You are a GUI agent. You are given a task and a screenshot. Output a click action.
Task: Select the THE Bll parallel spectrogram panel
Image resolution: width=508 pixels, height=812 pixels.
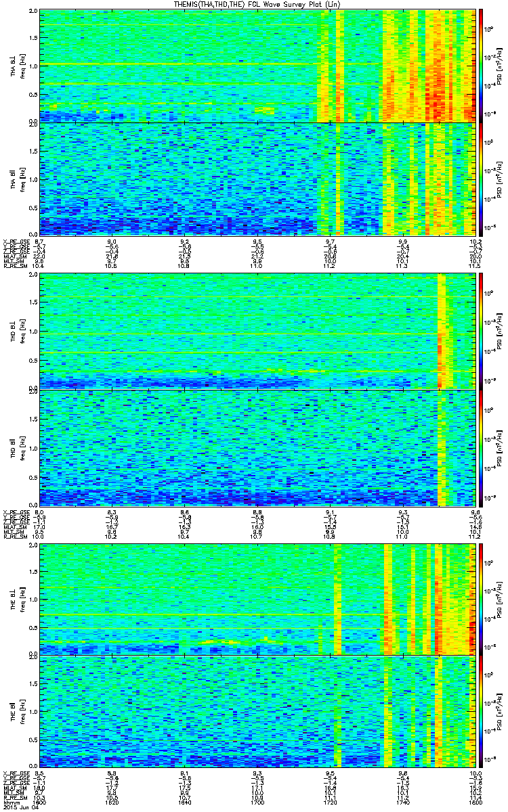pyautogui.click(x=257, y=712)
